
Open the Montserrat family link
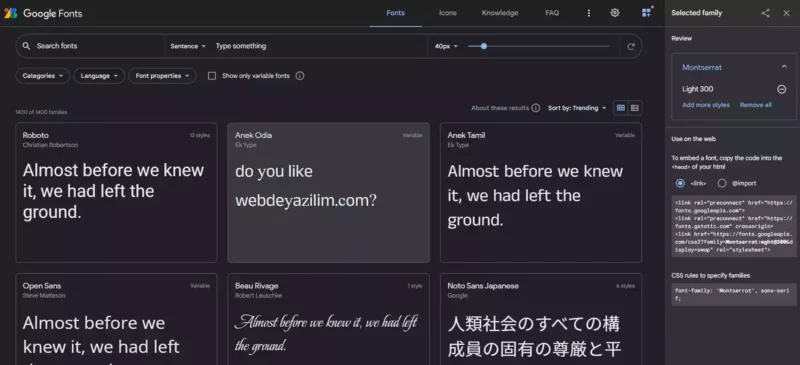[702, 67]
